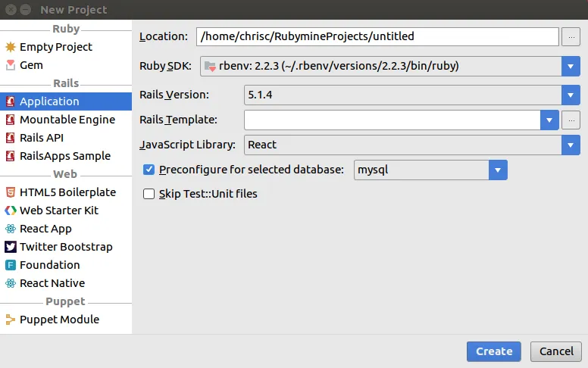Browse for Location with ellipsis button

(571, 37)
